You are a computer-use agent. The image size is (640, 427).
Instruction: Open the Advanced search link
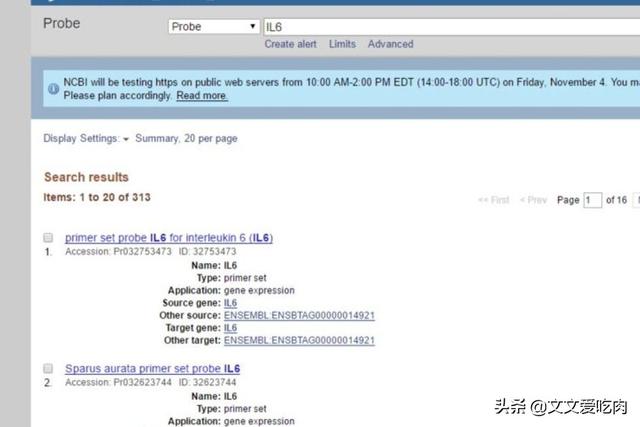tap(390, 44)
